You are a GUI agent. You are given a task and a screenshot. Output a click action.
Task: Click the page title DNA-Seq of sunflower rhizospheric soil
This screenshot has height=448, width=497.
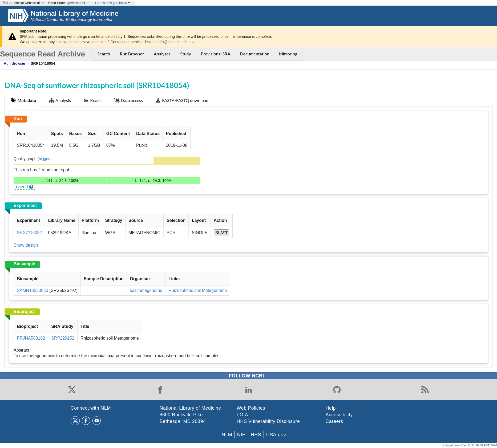(97, 85)
